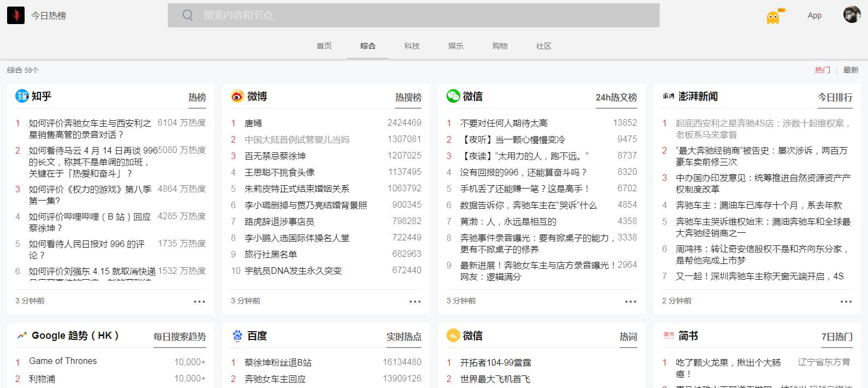Open 微信 article 黄渤：人，永远是相互的
Viewport: 868px width, 388px height.
coord(508,221)
